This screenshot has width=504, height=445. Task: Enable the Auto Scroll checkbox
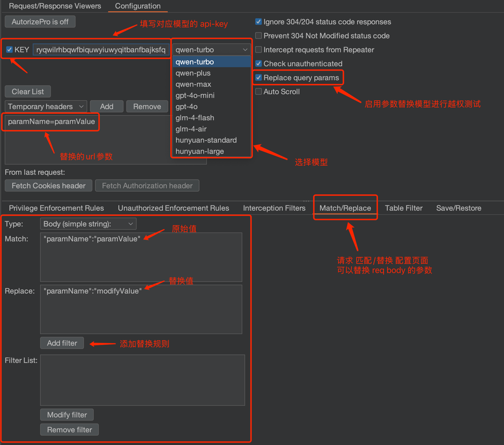[259, 92]
